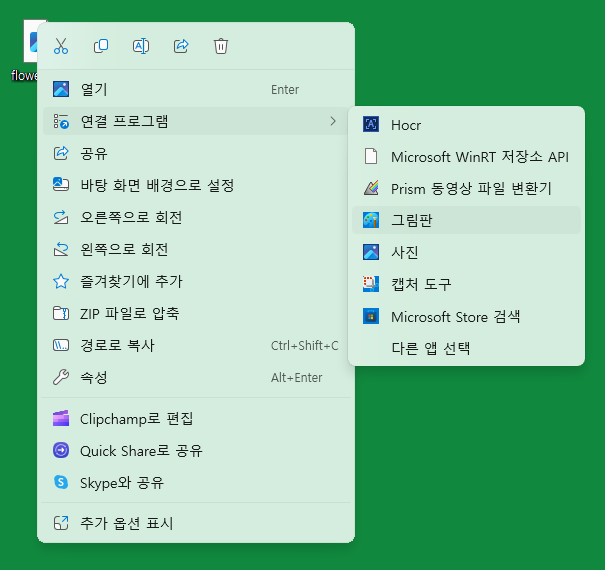Click the 그림판 Paint palette icon
Image resolution: width=605 pixels, height=570 pixels.
[371, 220]
